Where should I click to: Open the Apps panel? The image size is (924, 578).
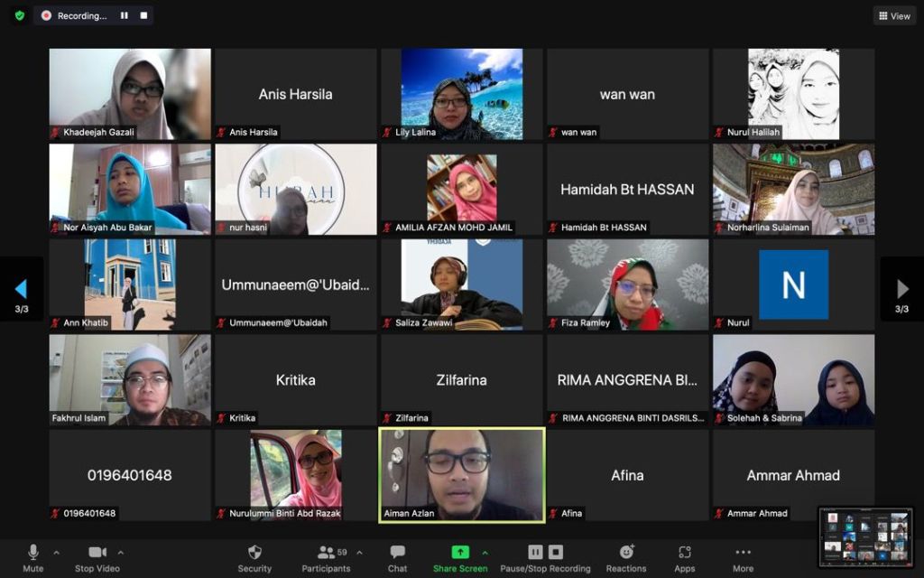point(685,553)
